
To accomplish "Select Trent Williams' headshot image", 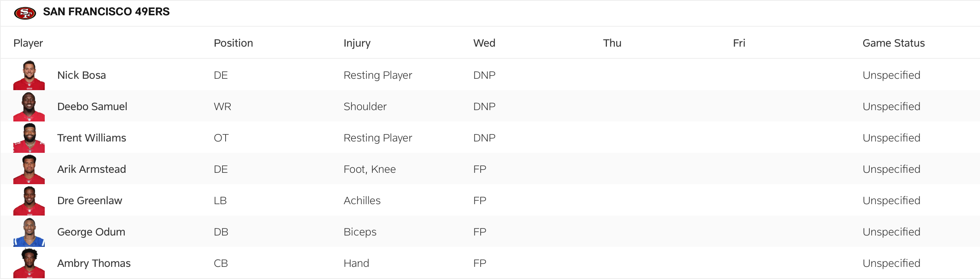I will 30,138.
